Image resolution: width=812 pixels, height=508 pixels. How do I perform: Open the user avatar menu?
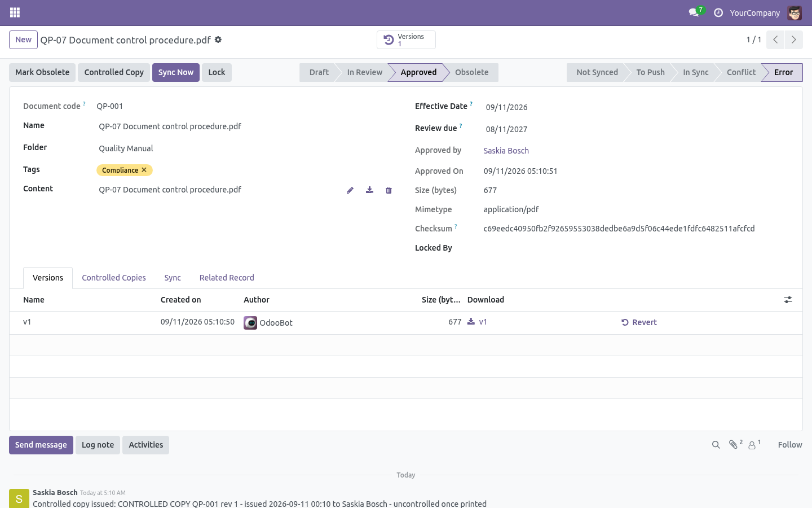click(795, 12)
